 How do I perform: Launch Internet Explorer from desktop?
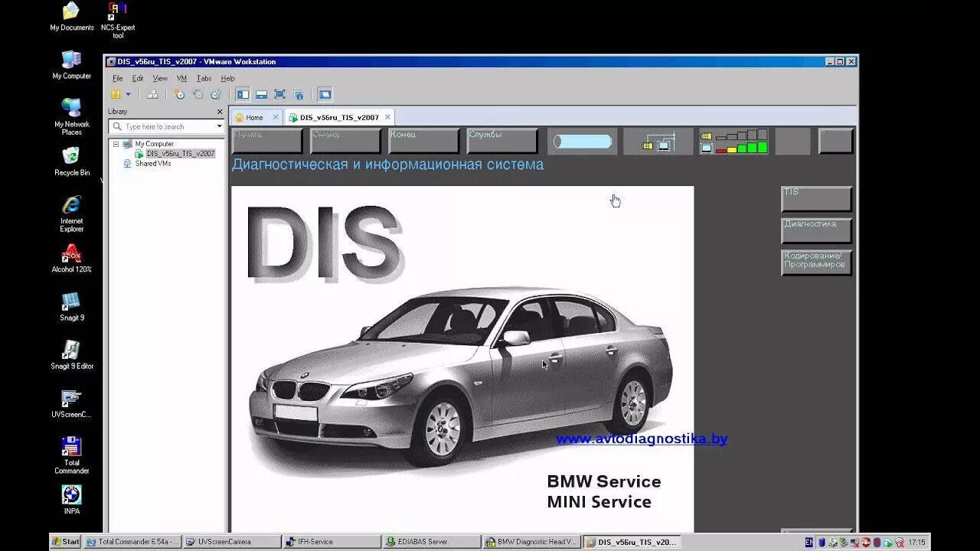click(x=71, y=214)
